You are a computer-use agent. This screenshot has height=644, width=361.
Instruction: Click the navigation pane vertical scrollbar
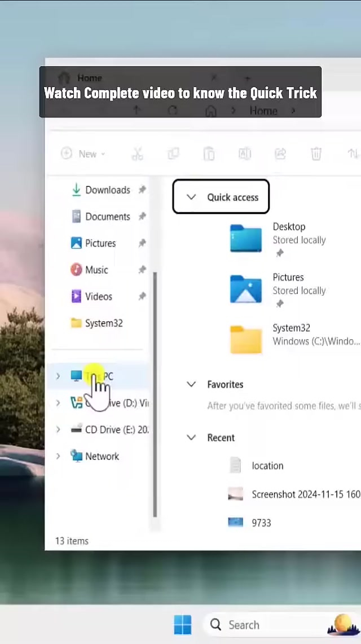(x=155, y=395)
